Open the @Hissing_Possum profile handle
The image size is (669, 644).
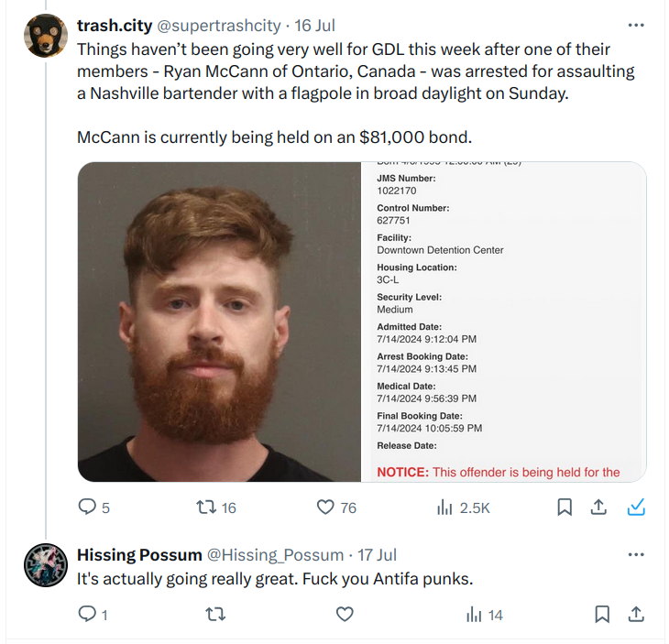275,555
